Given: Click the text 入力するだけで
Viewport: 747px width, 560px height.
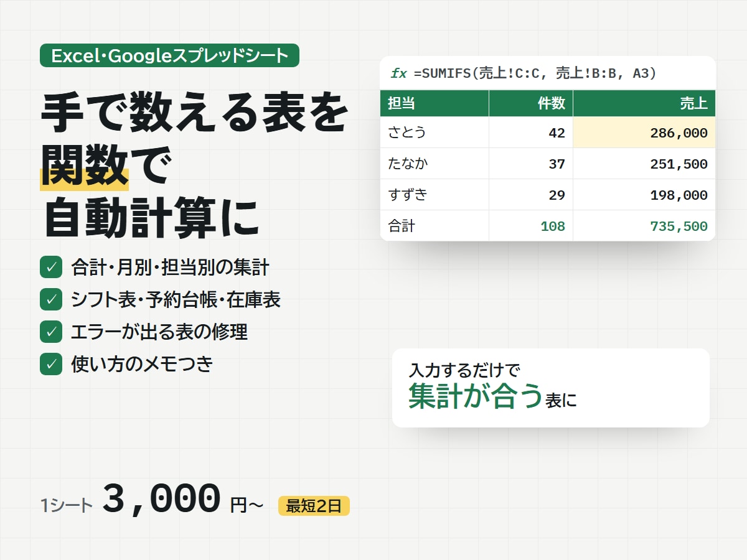Looking at the screenshot, I should pos(464,370).
